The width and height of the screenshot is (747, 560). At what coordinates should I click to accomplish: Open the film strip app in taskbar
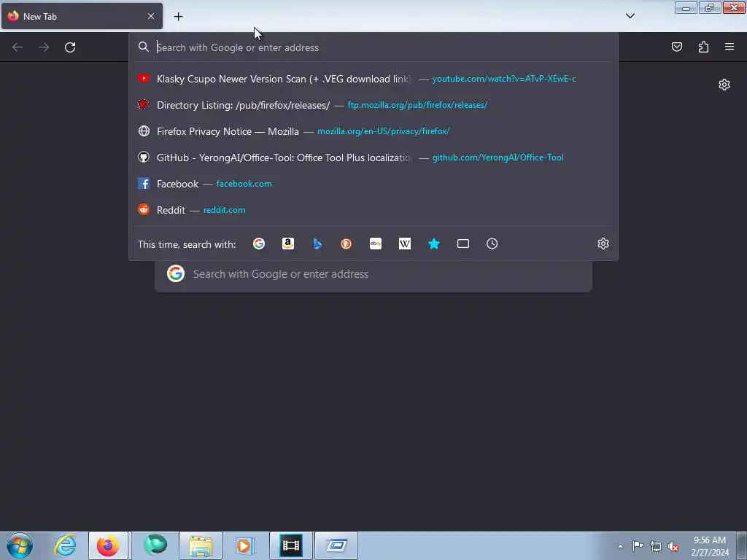[290, 545]
